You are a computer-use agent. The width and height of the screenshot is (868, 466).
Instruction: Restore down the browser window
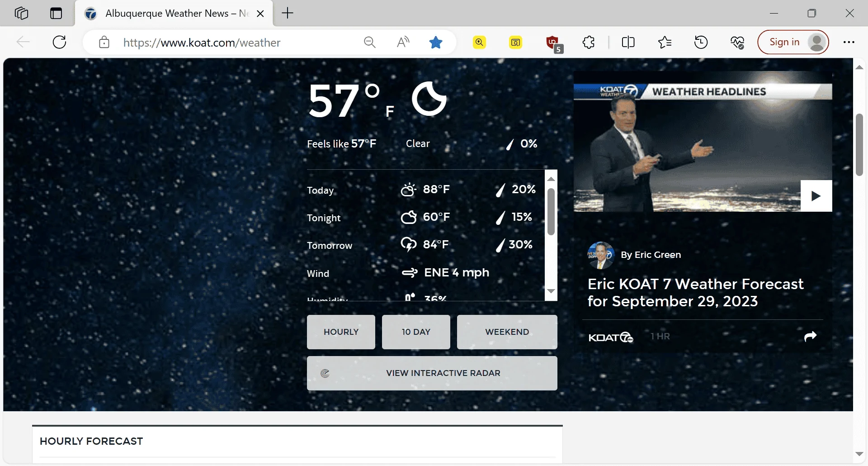tap(812, 13)
